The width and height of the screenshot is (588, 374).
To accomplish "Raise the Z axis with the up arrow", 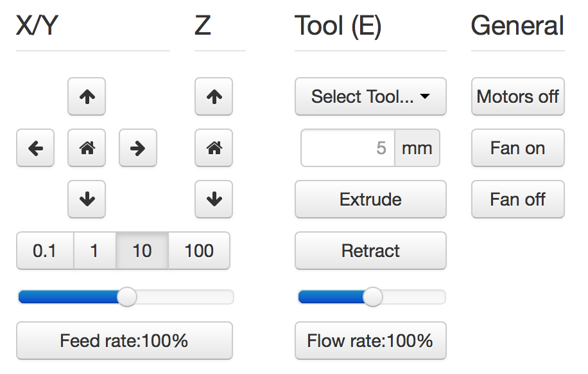I will pos(214,96).
